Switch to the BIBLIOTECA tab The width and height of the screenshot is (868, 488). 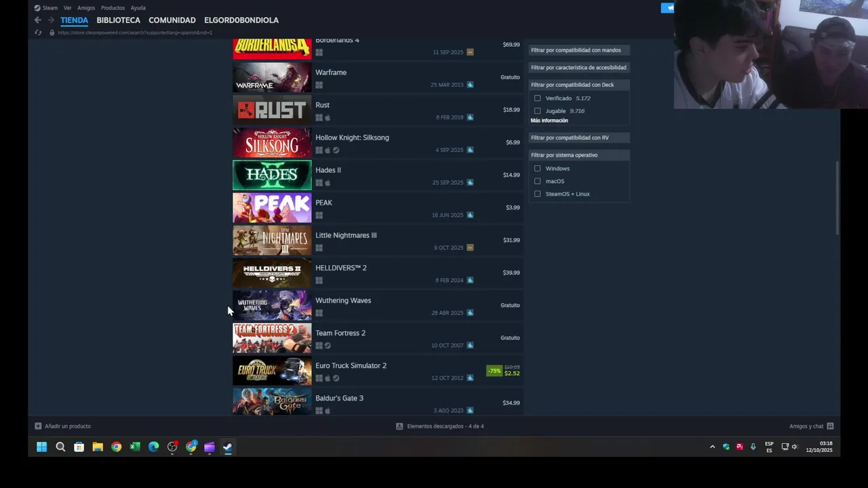point(118,20)
